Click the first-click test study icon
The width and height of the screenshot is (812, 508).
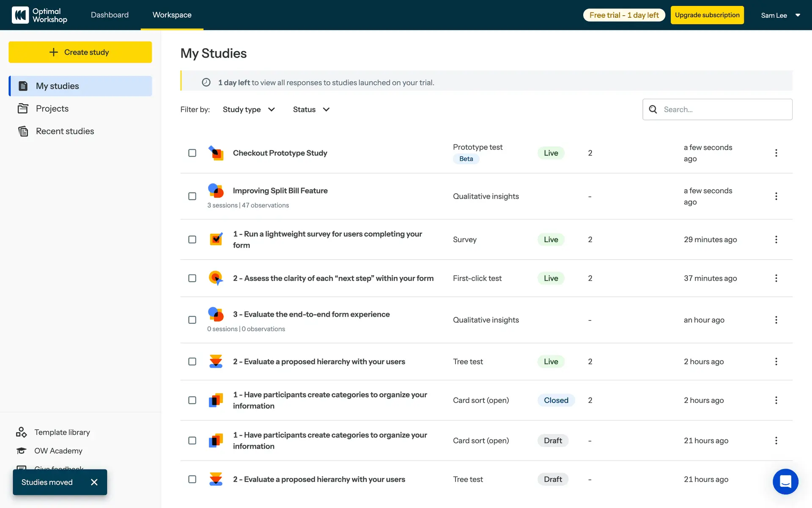point(216,278)
